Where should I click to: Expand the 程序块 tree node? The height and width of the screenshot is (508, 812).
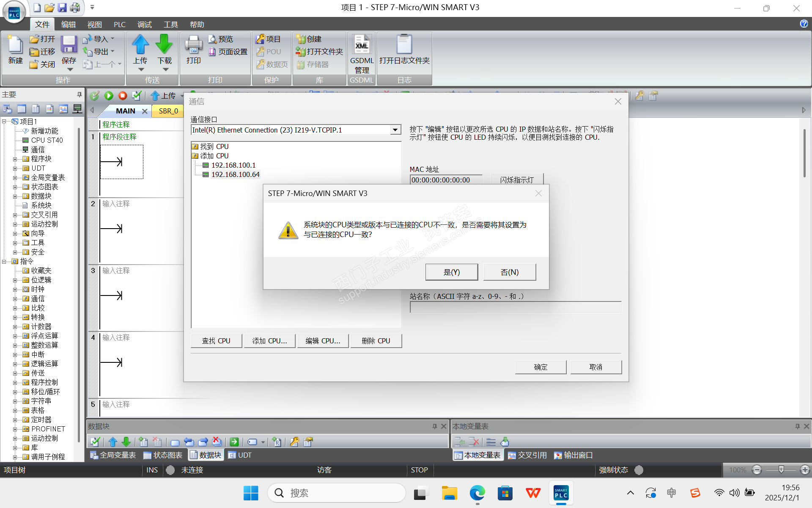[15, 159]
